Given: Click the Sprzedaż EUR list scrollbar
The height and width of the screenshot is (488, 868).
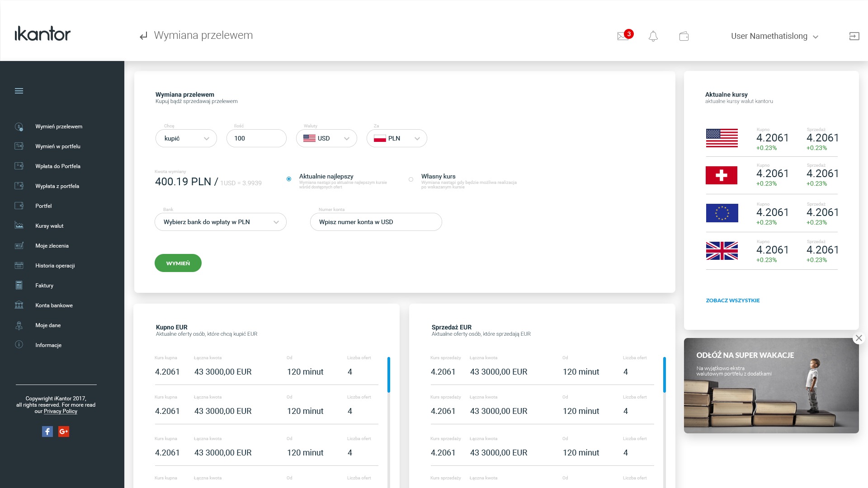Looking at the screenshot, I should [x=665, y=375].
